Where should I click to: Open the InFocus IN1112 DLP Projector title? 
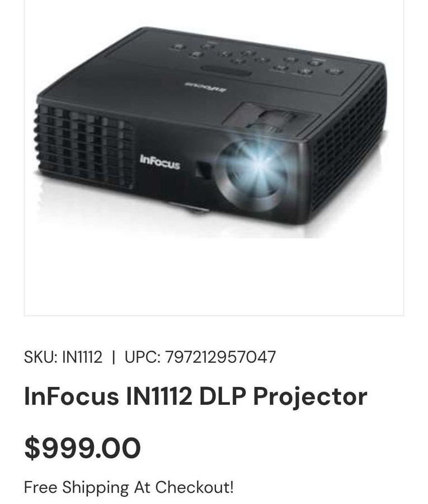(x=196, y=396)
